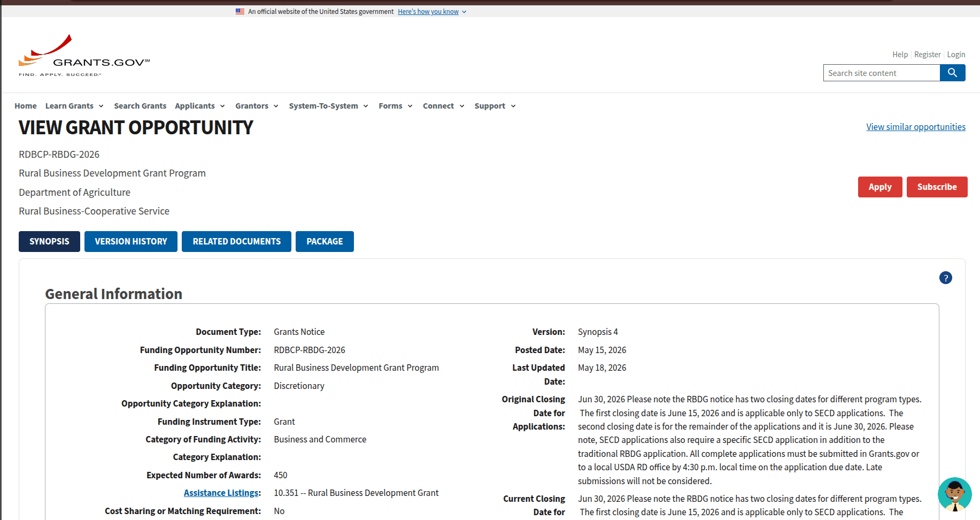Click the 'Department of Agriculture' header text
Image resolution: width=980 pixels, height=520 pixels.
coord(74,193)
